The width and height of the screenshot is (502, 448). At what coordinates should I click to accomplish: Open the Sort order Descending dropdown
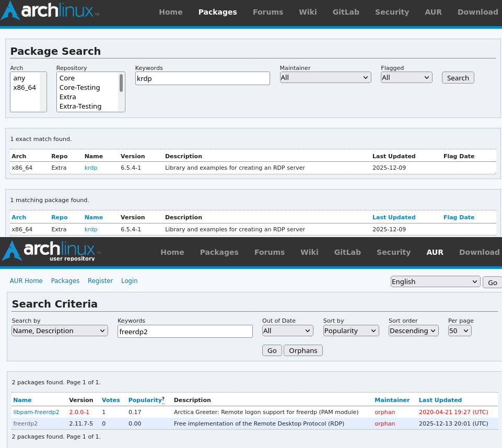point(413,331)
